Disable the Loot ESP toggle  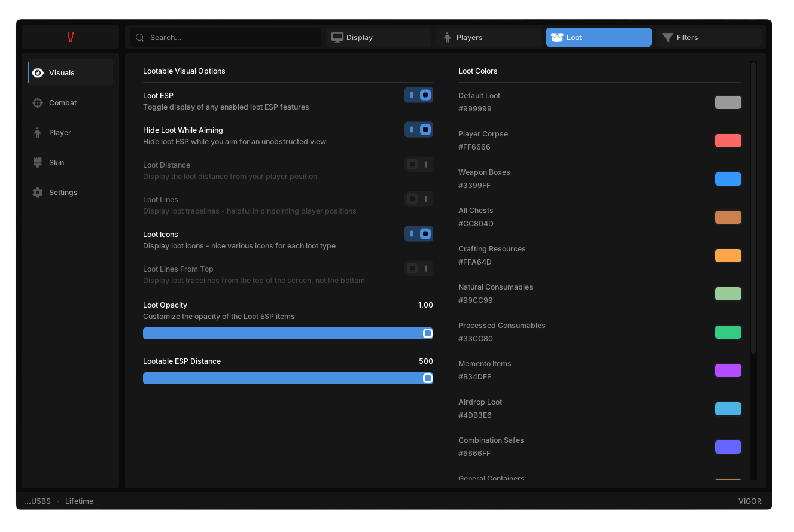click(419, 95)
